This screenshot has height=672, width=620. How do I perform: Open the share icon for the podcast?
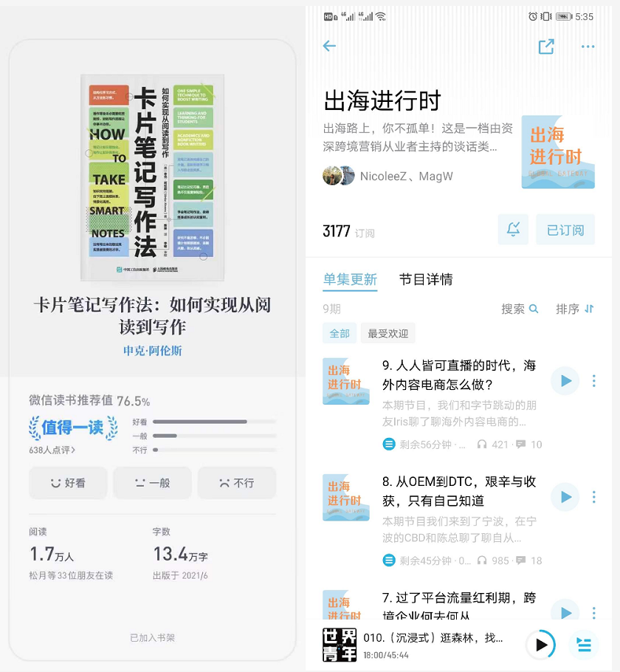click(546, 47)
